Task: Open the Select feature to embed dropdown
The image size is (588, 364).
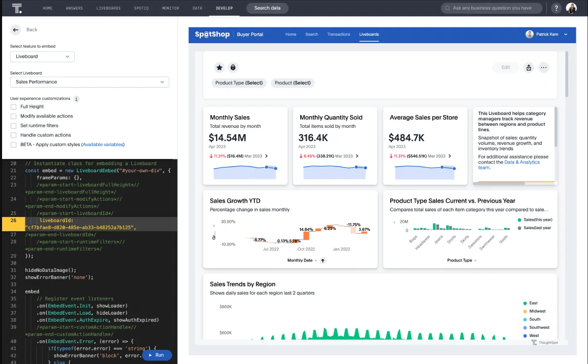Action: click(42, 56)
